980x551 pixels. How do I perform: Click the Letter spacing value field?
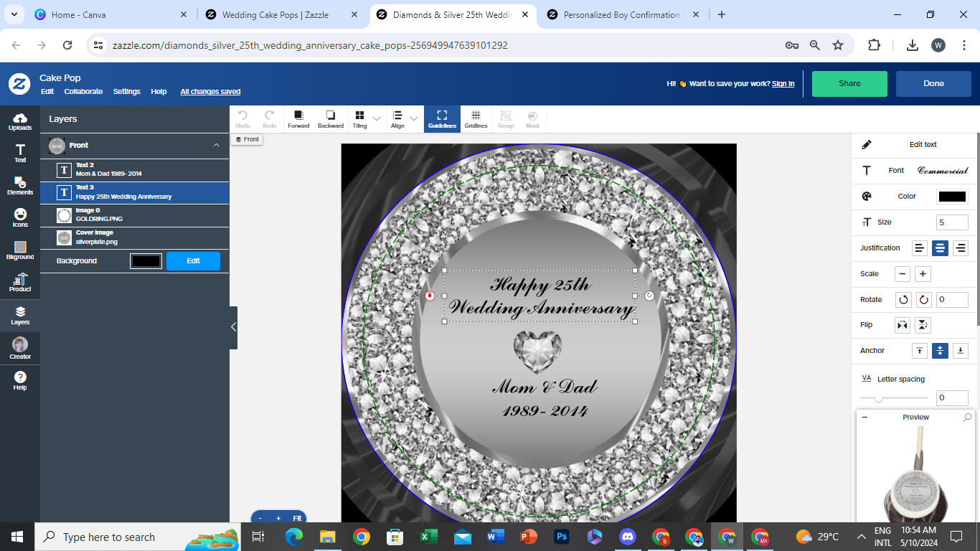tap(952, 397)
